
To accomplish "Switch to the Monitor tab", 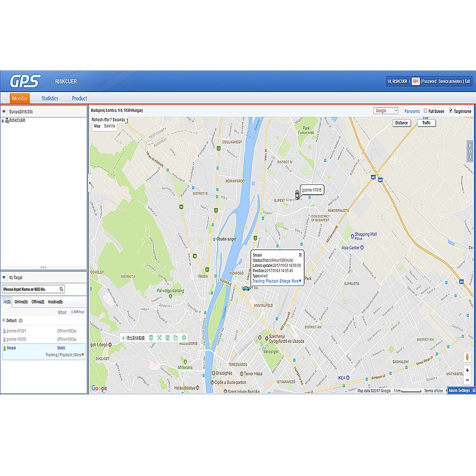I will tap(20, 98).
